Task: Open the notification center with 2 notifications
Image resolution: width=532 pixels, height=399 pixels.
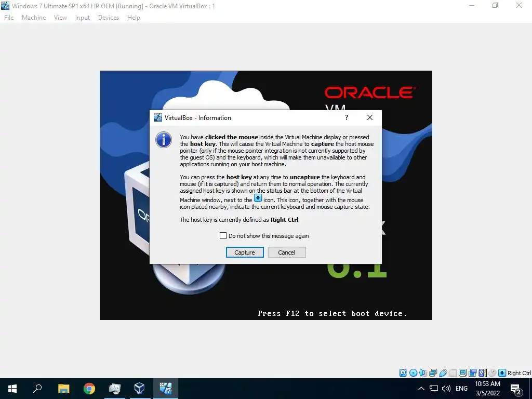Action: [516, 390]
